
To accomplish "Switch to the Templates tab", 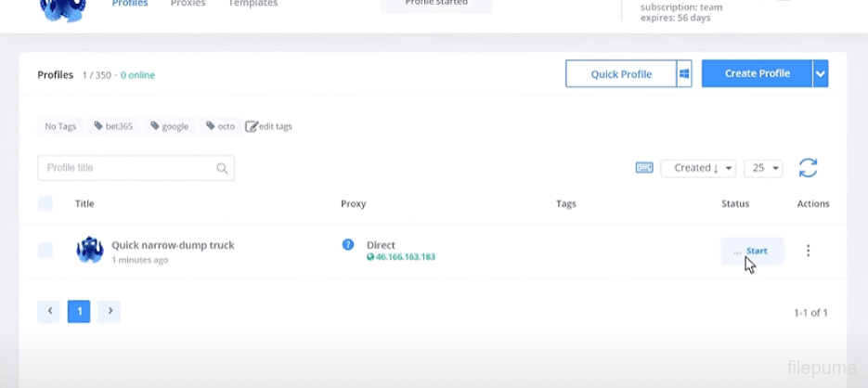I will coord(253,4).
